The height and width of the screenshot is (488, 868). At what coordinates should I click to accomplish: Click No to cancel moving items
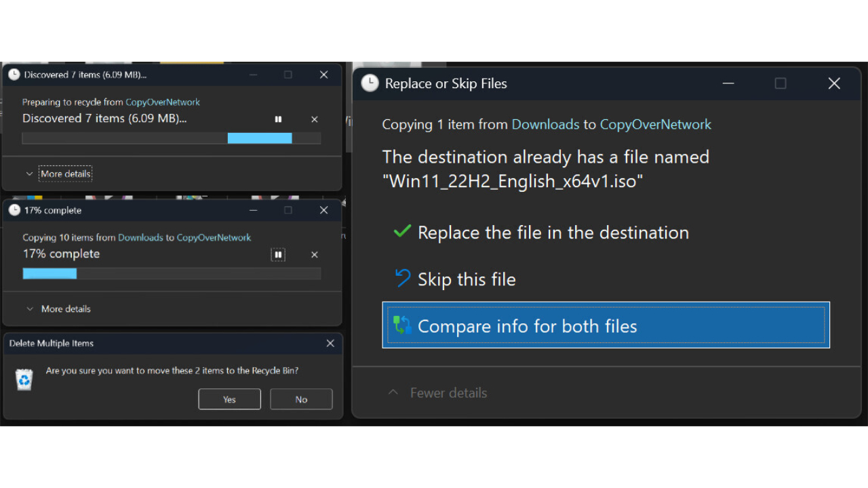[301, 399]
